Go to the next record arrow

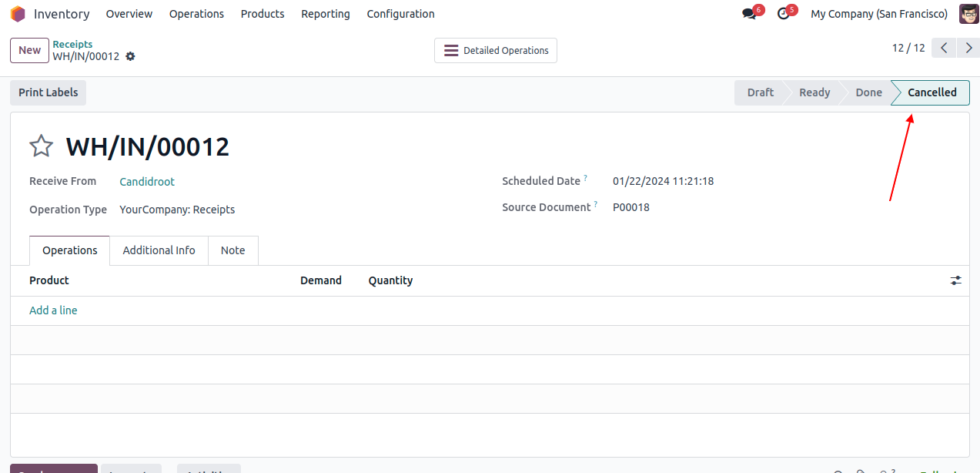[x=968, y=48]
